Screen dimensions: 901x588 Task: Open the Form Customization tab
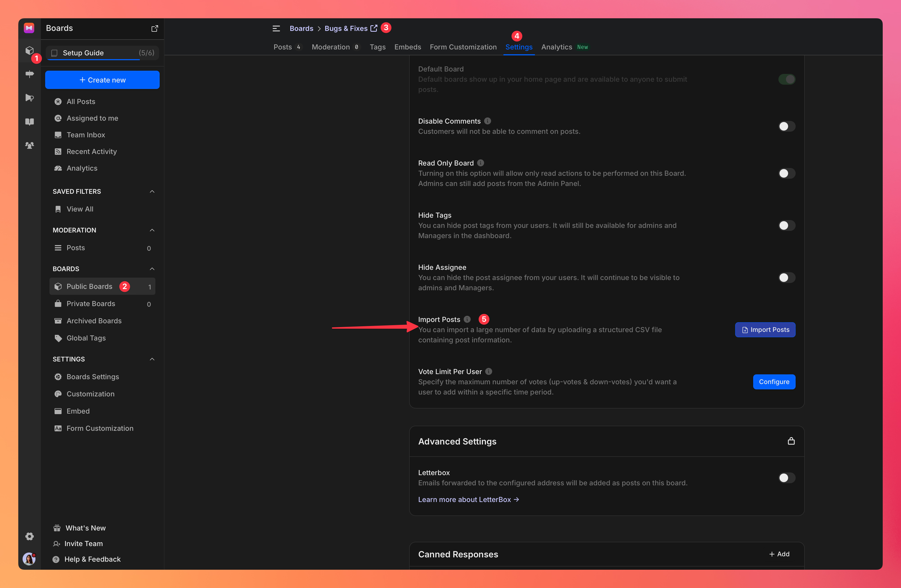tap(463, 47)
